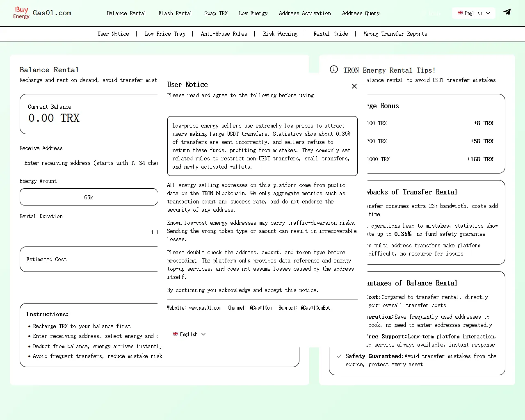Open the Balance Rental menu item
Screen dimensions: 525x420
coord(126,13)
